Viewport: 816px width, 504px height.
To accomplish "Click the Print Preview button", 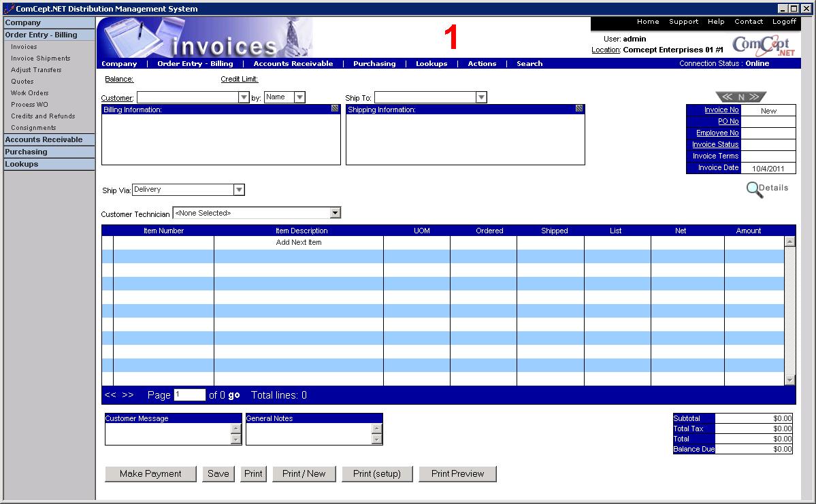I will [x=457, y=474].
